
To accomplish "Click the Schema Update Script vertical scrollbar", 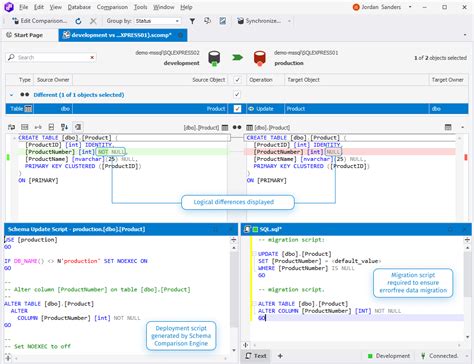I will (234, 289).
